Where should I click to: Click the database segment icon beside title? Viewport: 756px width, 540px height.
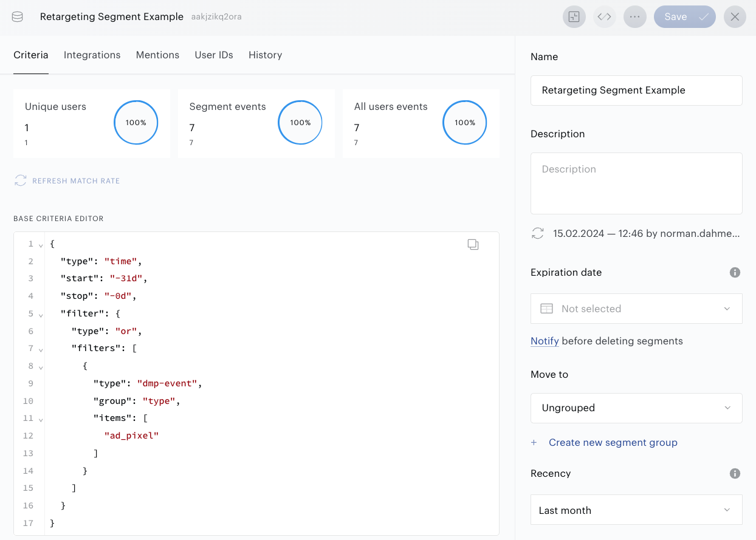pos(18,17)
